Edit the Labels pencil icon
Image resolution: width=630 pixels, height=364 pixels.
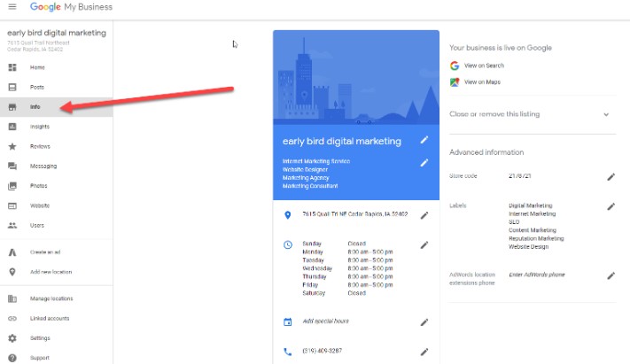[611, 206]
